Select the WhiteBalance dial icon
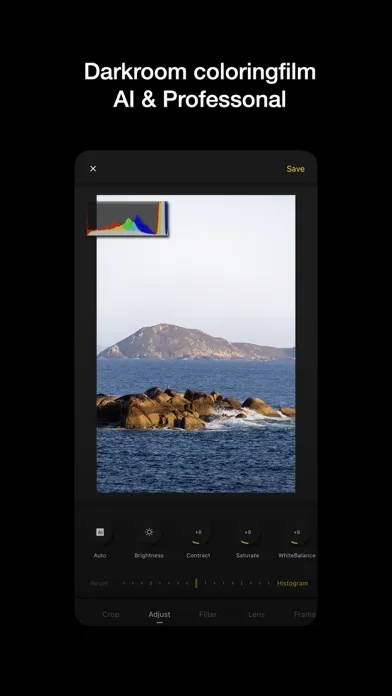This screenshot has height=696, width=392. (x=297, y=532)
